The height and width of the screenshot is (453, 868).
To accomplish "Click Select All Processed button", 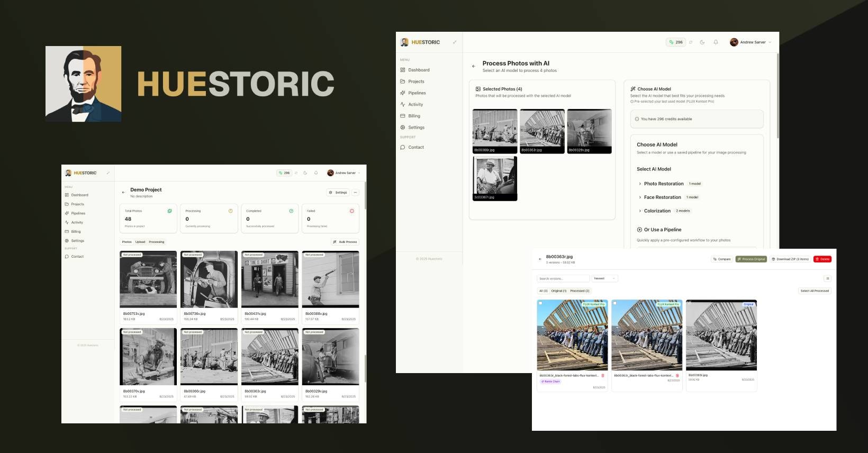I will pyautogui.click(x=815, y=291).
